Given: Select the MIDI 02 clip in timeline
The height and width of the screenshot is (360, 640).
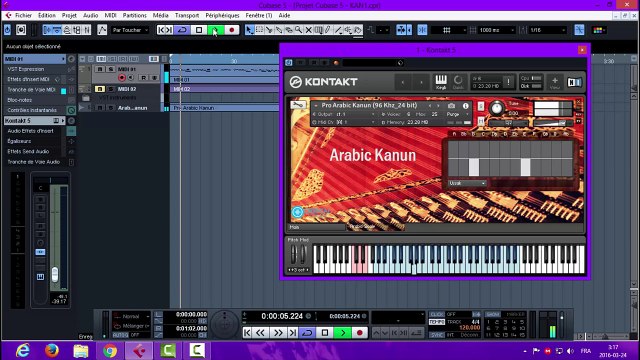Looking at the screenshot, I should click(x=224, y=89).
